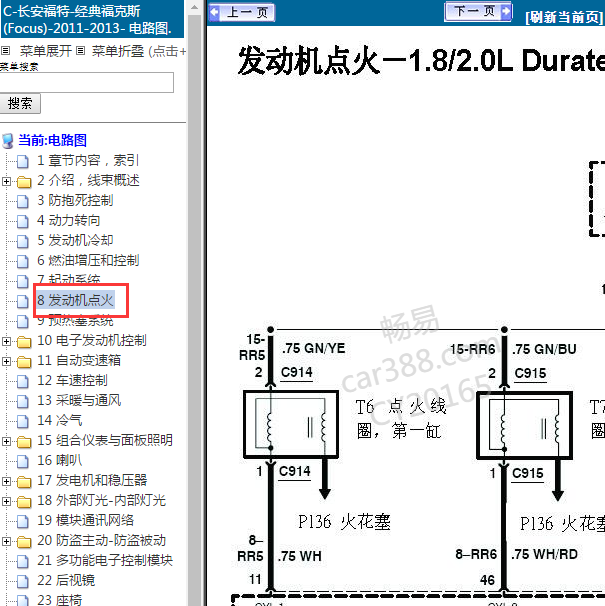The image size is (605, 606).
Task: Click 菜单展开 to expand all menus
Action: (x=46, y=51)
